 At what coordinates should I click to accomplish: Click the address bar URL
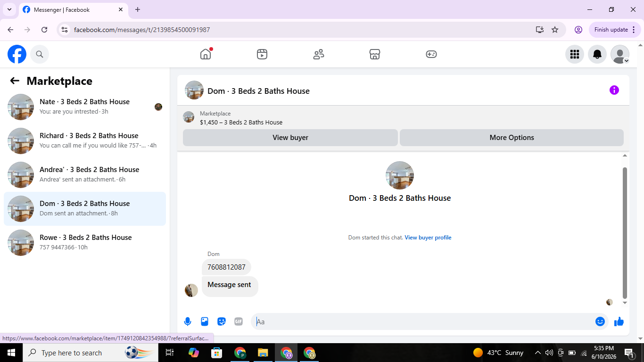142,30
